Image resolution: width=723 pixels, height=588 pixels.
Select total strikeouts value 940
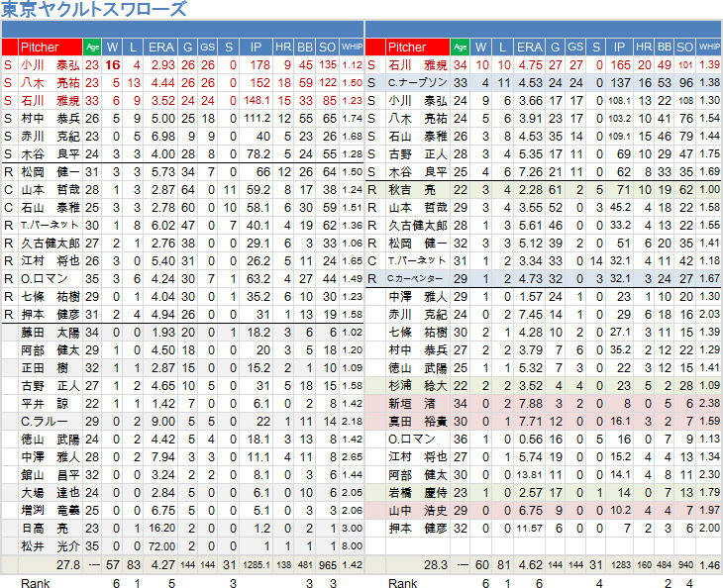click(x=685, y=565)
